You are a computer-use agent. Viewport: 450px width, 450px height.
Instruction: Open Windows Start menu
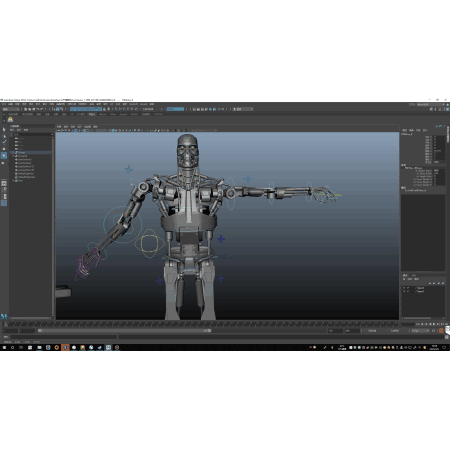4,347
